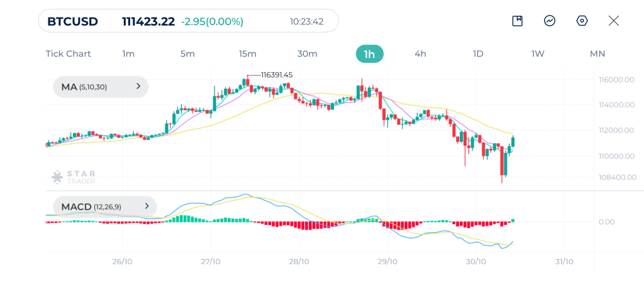Open the chart indicators icon
Screen dimensions: 644x286
point(550,21)
